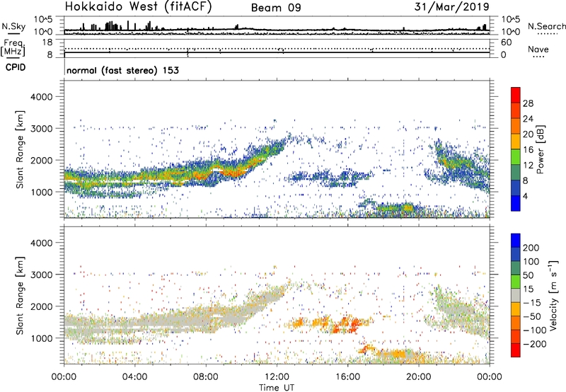The width and height of the screenshot is (566, 392).
Task: Click the 3000 tick on velocity plot
Action: [42, 275]
